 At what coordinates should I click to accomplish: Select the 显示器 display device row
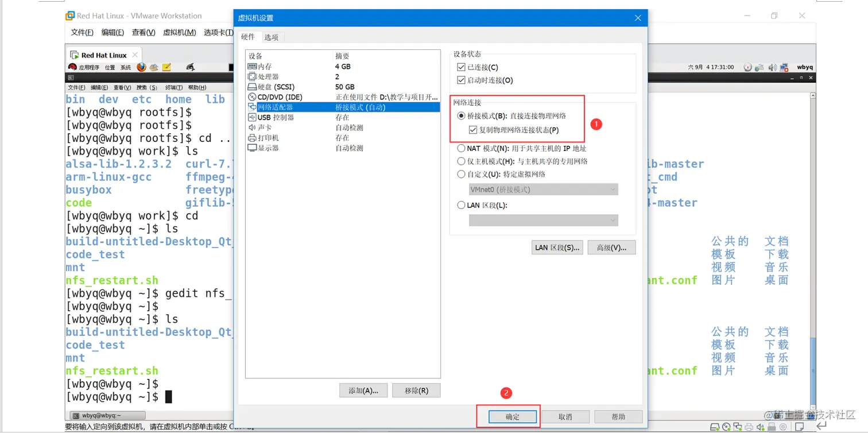pyautogui.click(x=343, y=148)
